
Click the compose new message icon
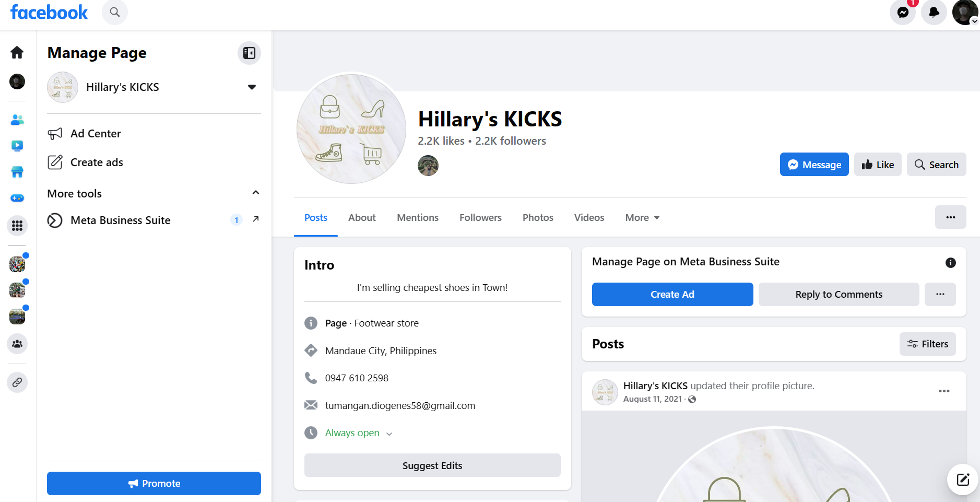click(x=963, y=480)
